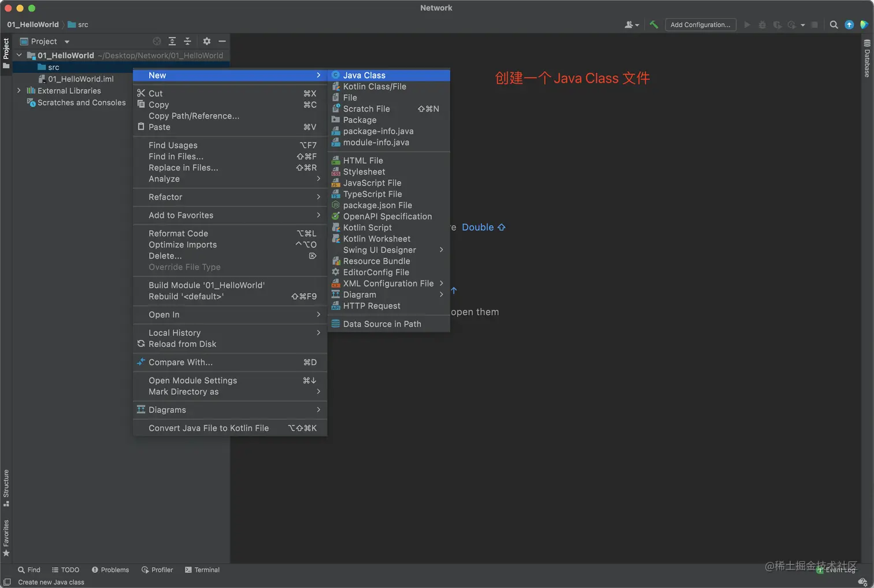Select Convert Java File to Kotlin File
Viewport: 874px width, 588px height.
point(230,428)
